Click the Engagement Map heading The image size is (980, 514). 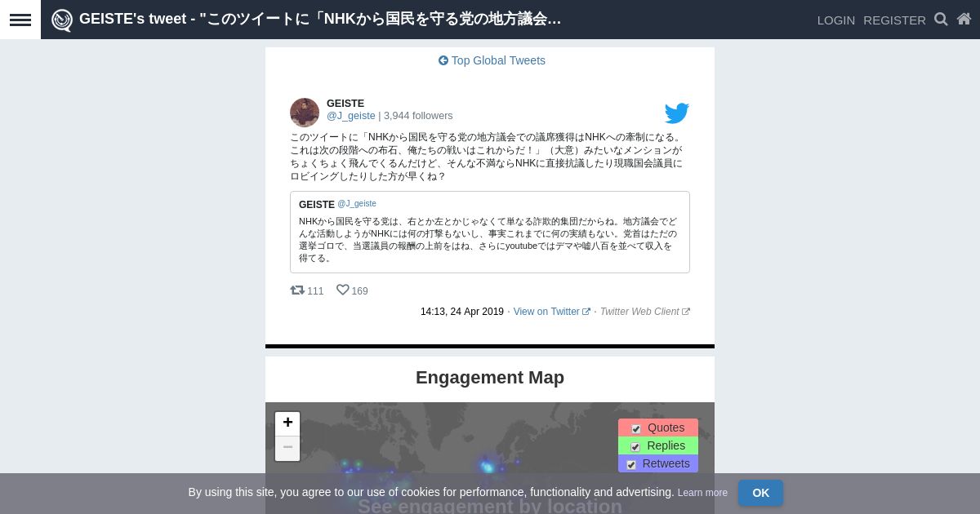(x=490, y=378)
